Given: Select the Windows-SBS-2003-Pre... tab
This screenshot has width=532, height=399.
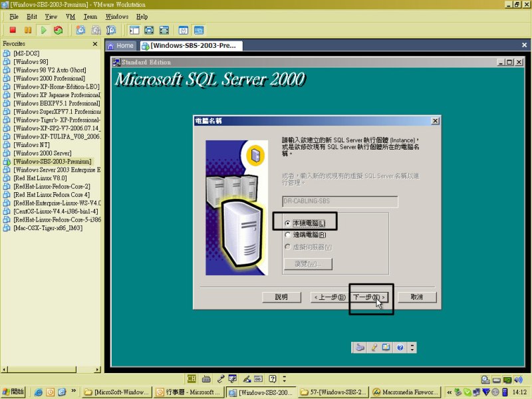Looking at the screenshot, I should point(191,45).
